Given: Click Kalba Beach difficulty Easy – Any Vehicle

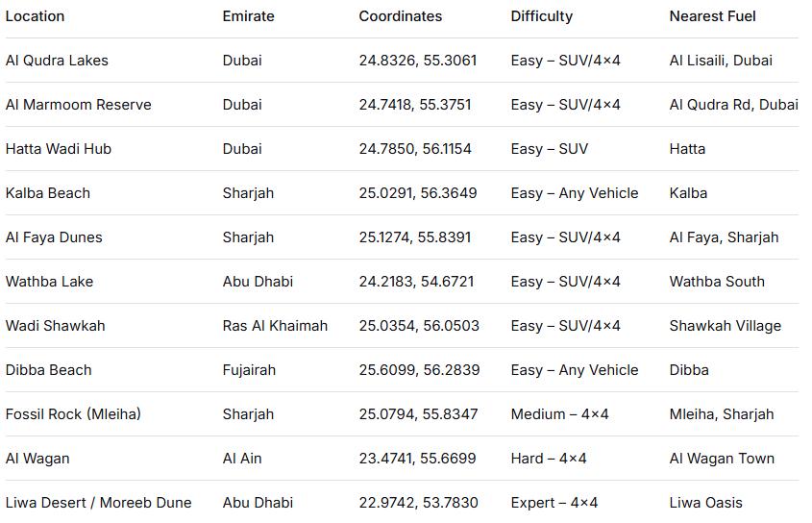Looking at the screenshot, I should tap(574, 193).
